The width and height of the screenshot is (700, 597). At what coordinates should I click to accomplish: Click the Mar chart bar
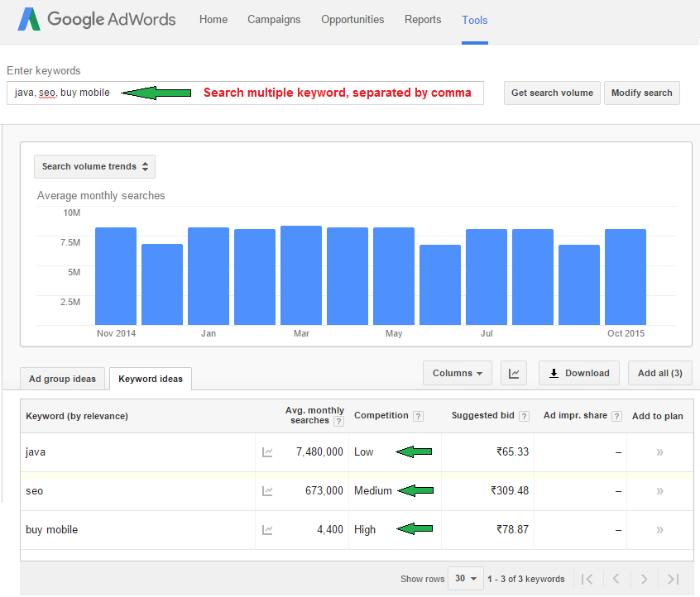pyautogui.click(x=301, y=275)
